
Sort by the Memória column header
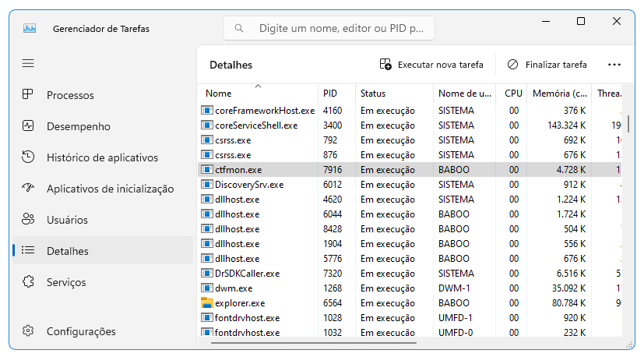(x=559, y=94)
